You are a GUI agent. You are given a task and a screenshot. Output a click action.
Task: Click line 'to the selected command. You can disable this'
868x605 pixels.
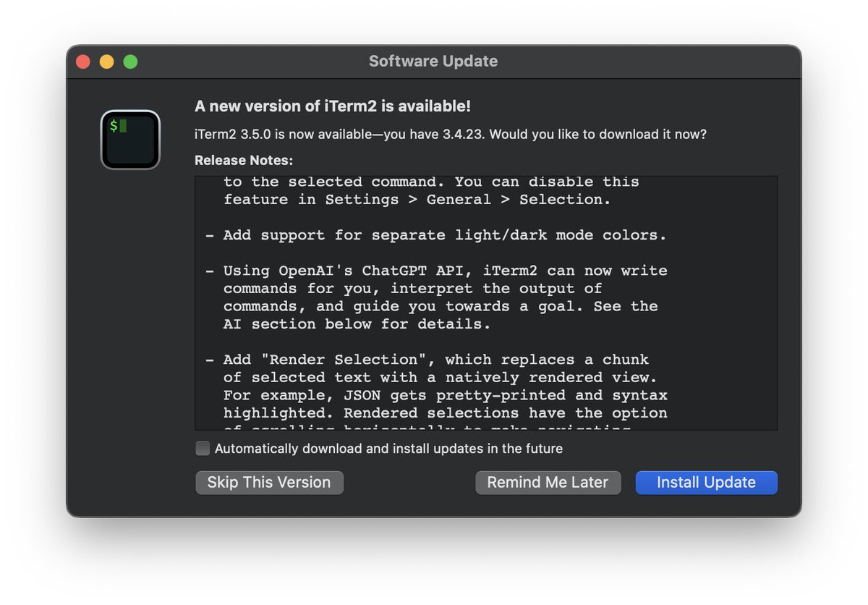(x=431, y=182)
